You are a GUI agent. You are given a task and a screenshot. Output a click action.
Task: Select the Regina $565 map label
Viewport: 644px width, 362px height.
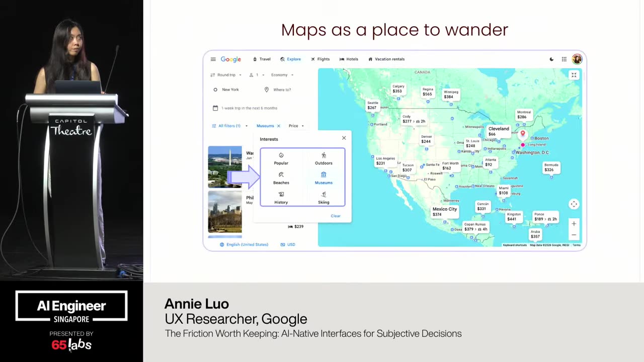(428, 92)
